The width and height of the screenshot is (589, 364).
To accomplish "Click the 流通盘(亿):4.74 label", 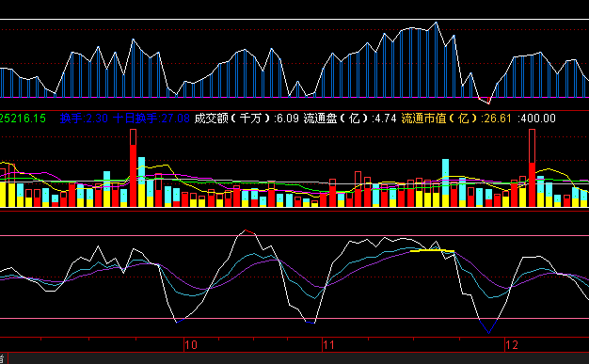I will pyautogui.click(x=350, y=119).
